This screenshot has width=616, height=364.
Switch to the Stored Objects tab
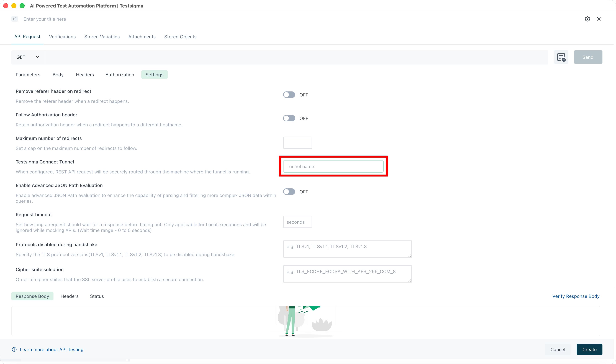(x=180, y=37)
